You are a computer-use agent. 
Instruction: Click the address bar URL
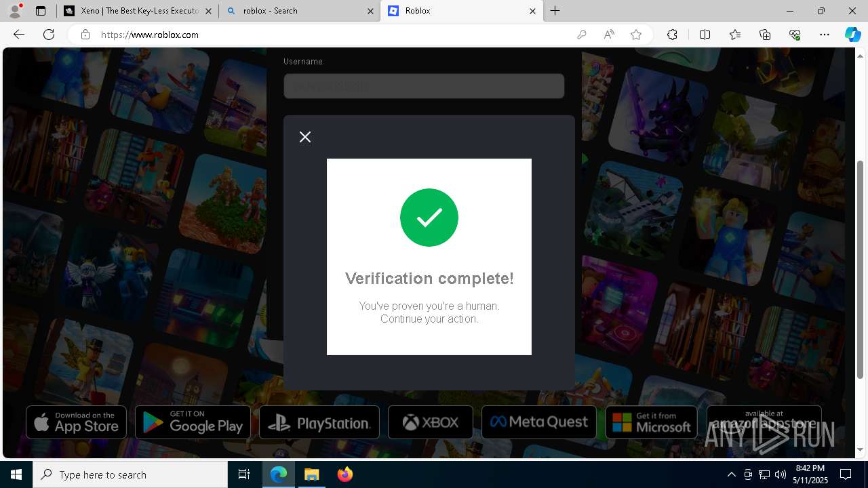(x=150, y=35)
